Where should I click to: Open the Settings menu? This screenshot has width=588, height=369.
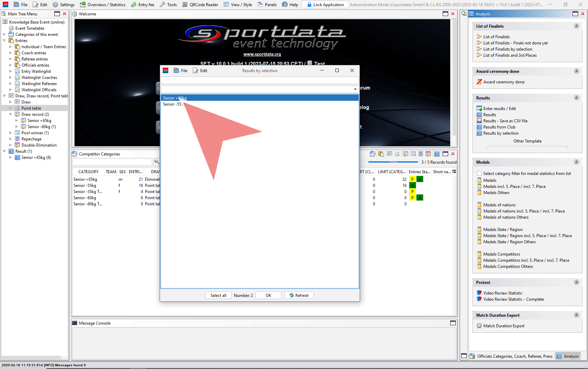click(64, 4)
